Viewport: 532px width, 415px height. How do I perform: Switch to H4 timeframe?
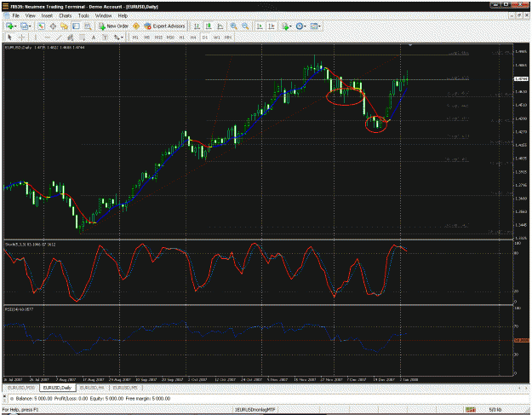193,37
